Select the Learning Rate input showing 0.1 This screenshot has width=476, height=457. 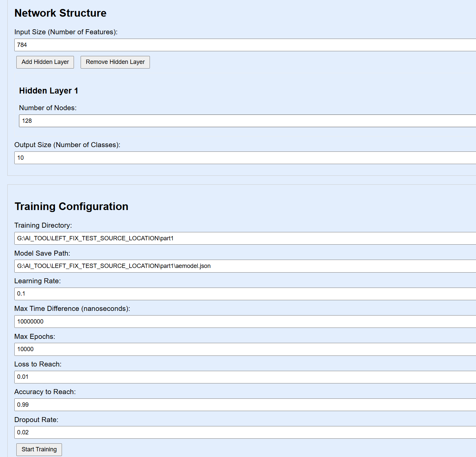(245, 294)
